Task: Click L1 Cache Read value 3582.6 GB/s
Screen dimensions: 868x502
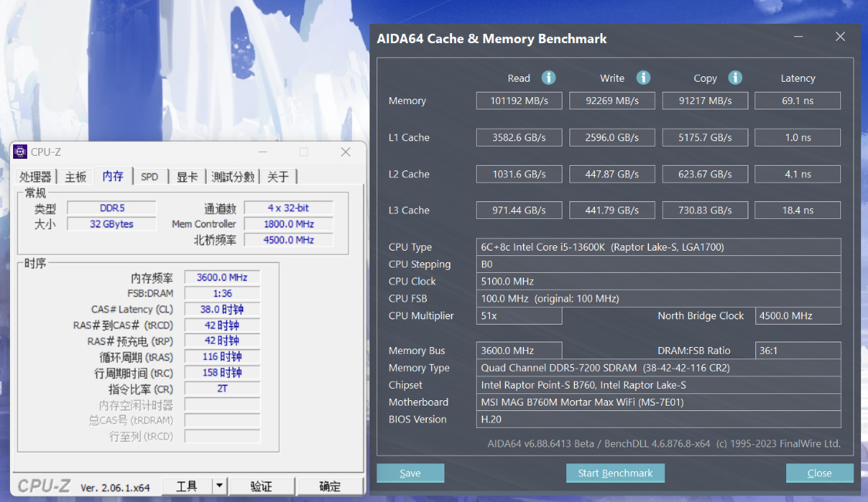Action: [x=518, y=137]
